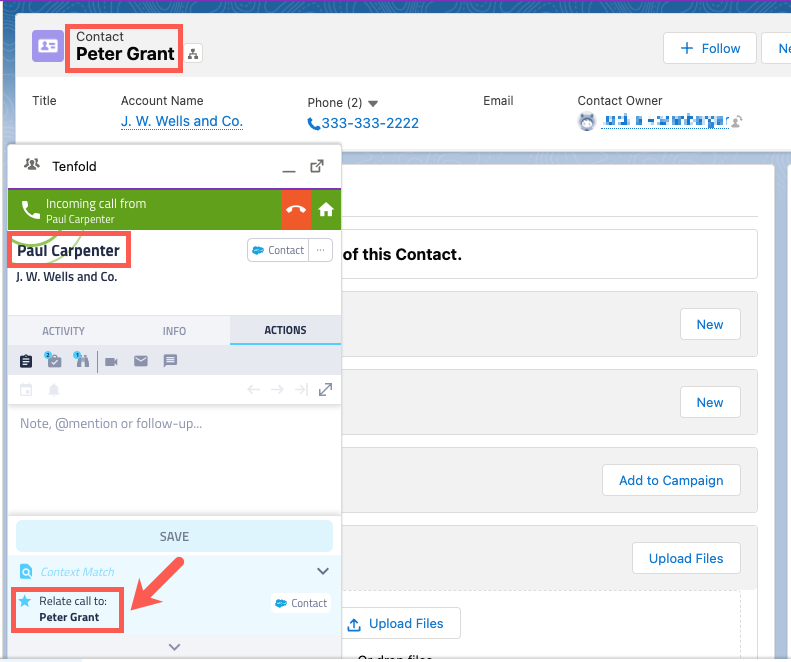
Task: Select the ACTIONS tab
Action: tap(285, 330)
